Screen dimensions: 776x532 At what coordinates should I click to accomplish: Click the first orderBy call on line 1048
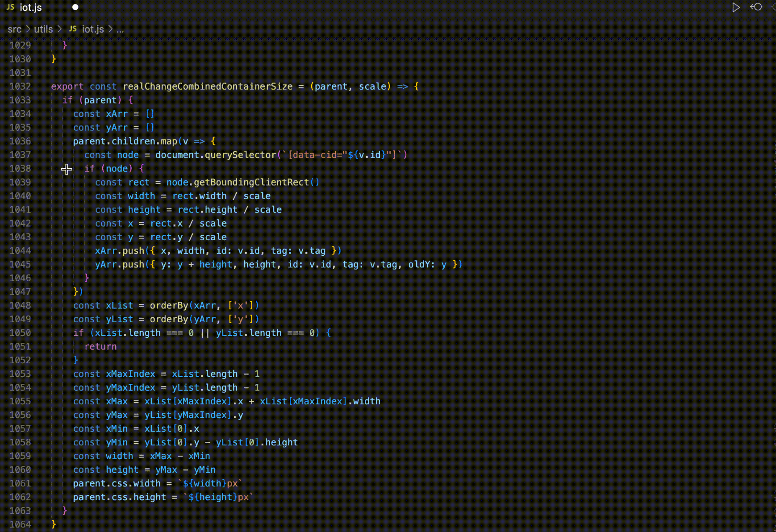click(169, 305)
